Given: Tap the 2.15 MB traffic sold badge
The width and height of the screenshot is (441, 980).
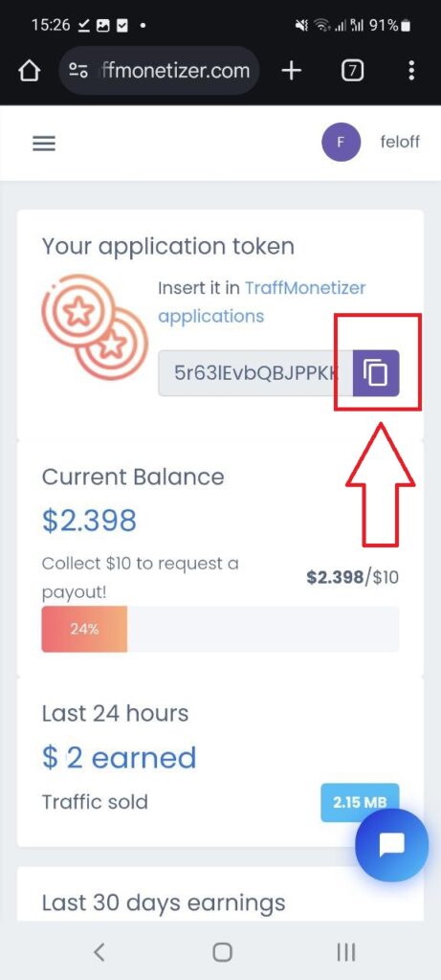Looking at the screenshot, I should [360, 802].
